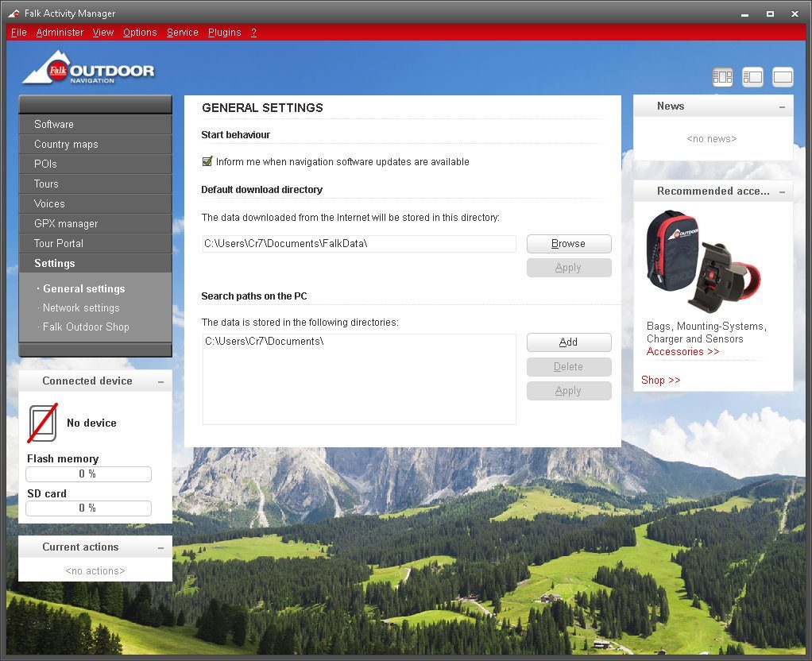Collapse the Current actions panel
This screenshot has height=661, width=812.
tap(160, 547)
